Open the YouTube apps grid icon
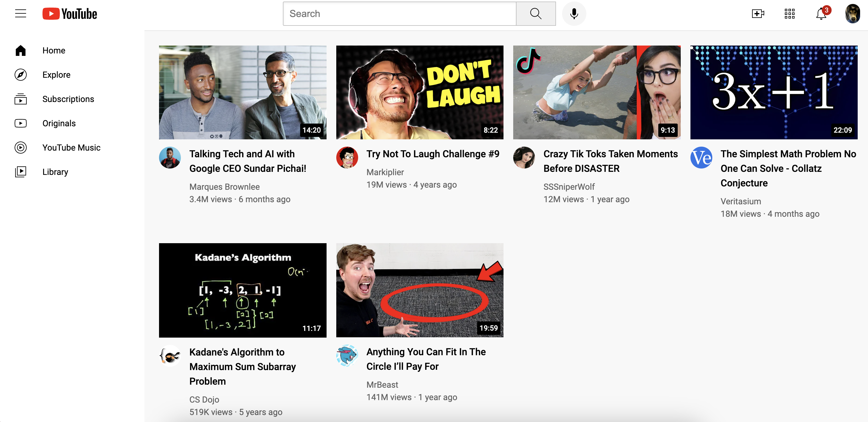Viewport: 868px width, 422px height. point(789,13)
